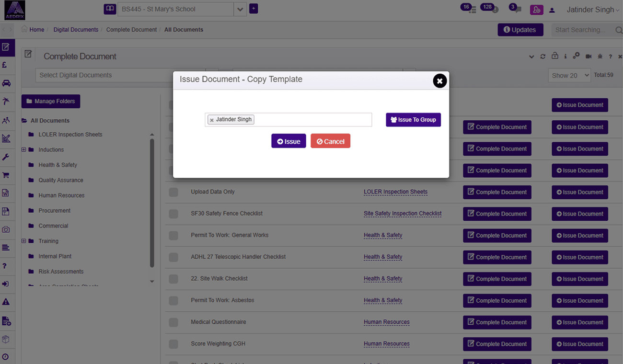The image size is (623, 364).
Task: Check the box beside 22. Site Walk Checklist
Action: 173,279
